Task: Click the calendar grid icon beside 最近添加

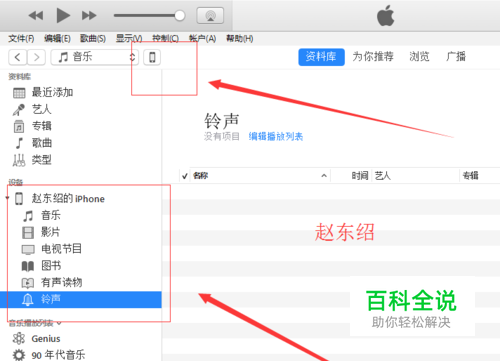Action: tap(19, 93)
